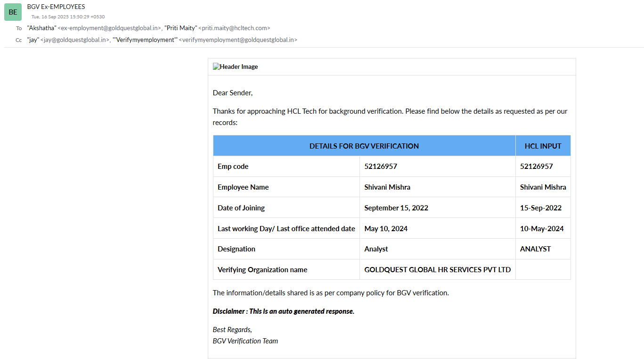Select the "Date of Joining" row label
644x359 pixels.
point(241,208)
